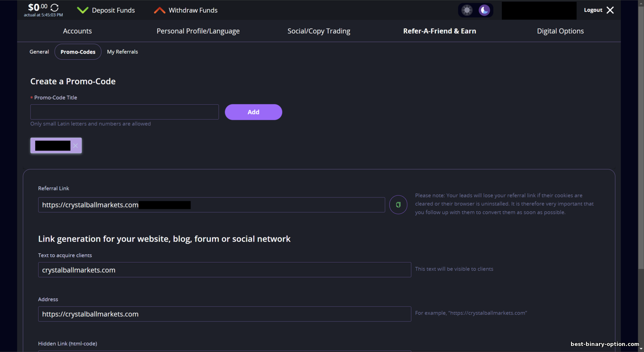Click the purple Add button
This screenshot has height=352, width=644.
pos(253,112)
